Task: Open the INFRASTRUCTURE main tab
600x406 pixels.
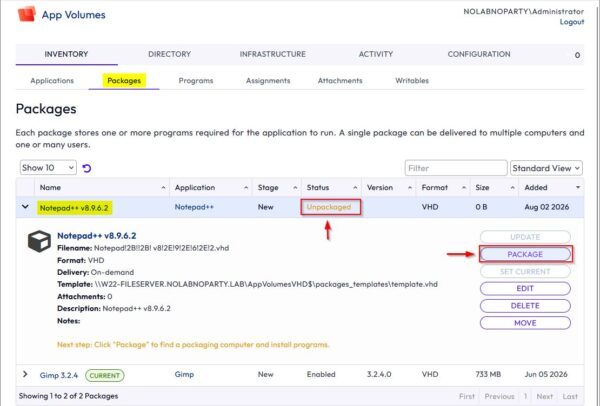Action: click(x=272, y=54)
